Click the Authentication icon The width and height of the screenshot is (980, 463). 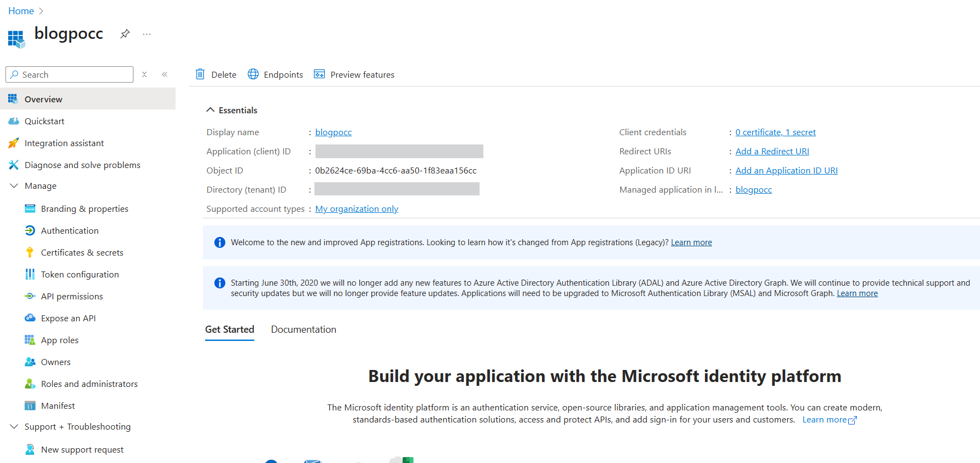coord(30,230)
